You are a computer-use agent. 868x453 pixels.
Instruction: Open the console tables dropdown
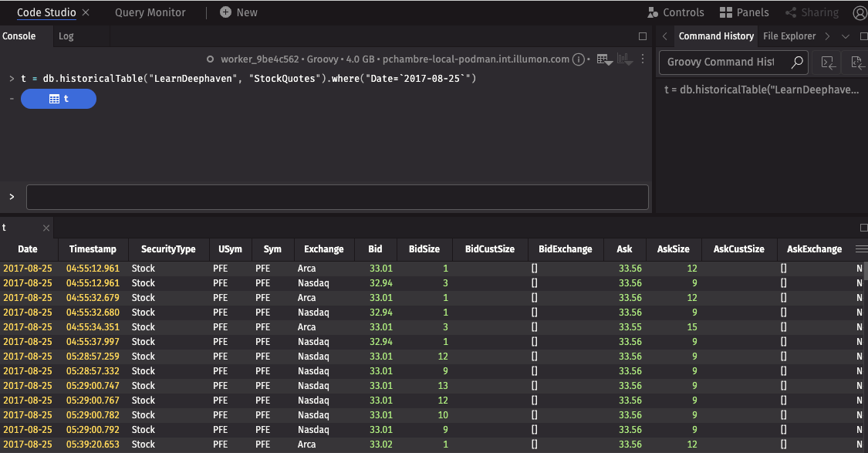[x=604, y=59]
